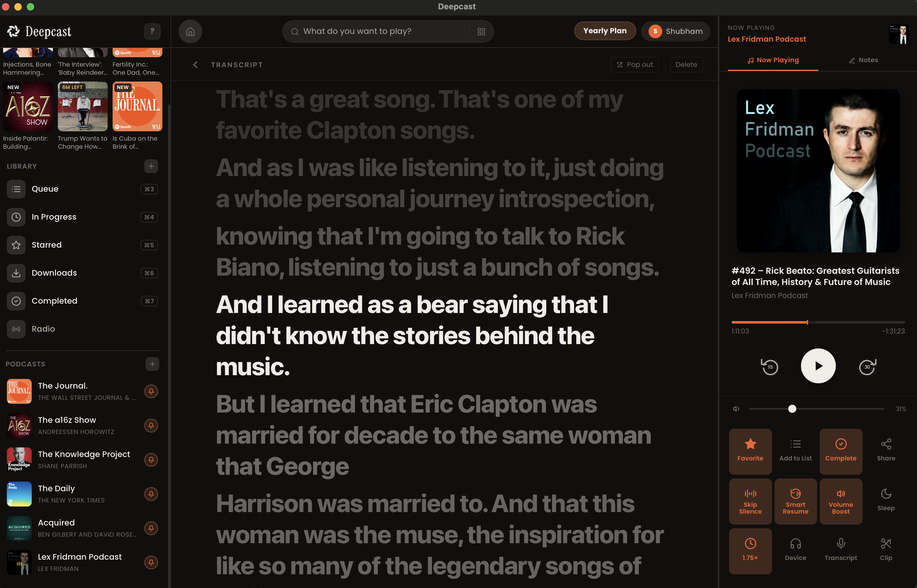Open In Progress from the library

click(x=54, y=217)
